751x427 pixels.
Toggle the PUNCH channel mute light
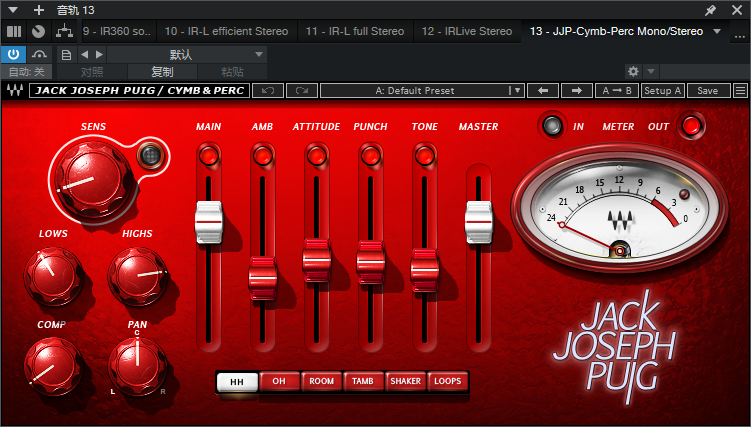pos(371,156)
